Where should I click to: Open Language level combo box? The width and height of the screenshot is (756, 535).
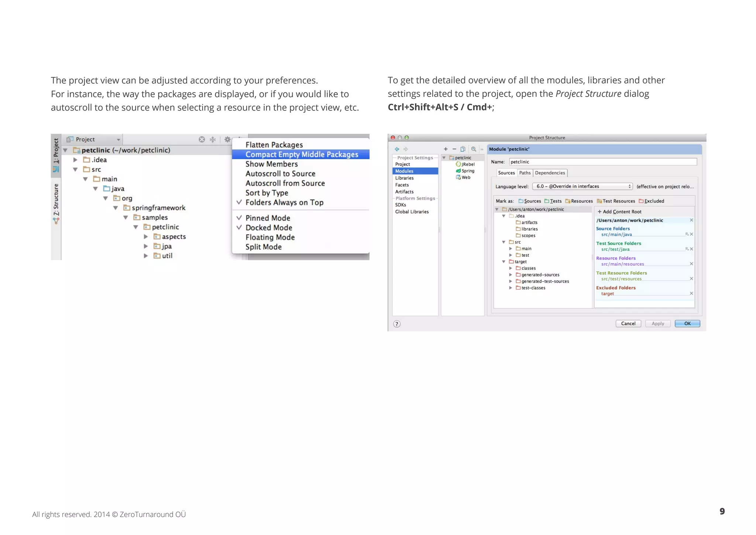[582, 186]
